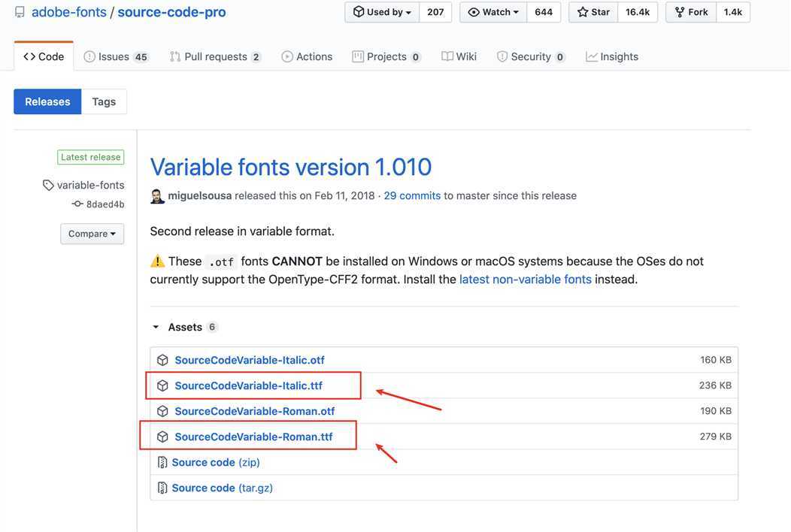This screenshot has height=532, width=791.
Task: Open the Variable fonts version 1.010 title
Action: (290, 167)
